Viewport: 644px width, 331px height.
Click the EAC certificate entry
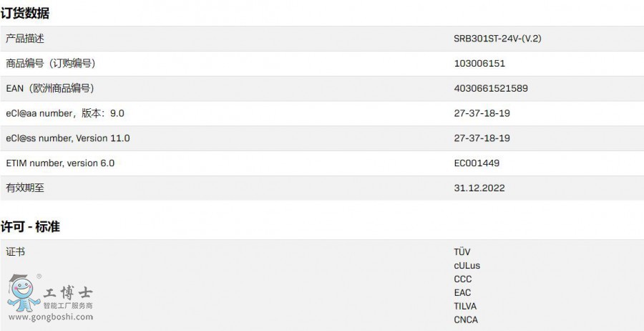(462, 293)
